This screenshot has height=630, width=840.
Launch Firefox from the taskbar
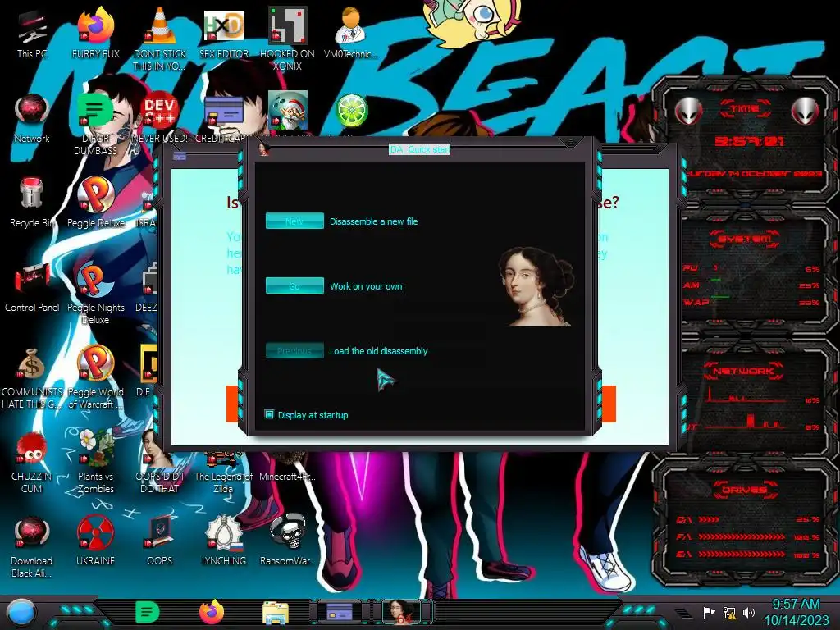click(x=212, y=612)
